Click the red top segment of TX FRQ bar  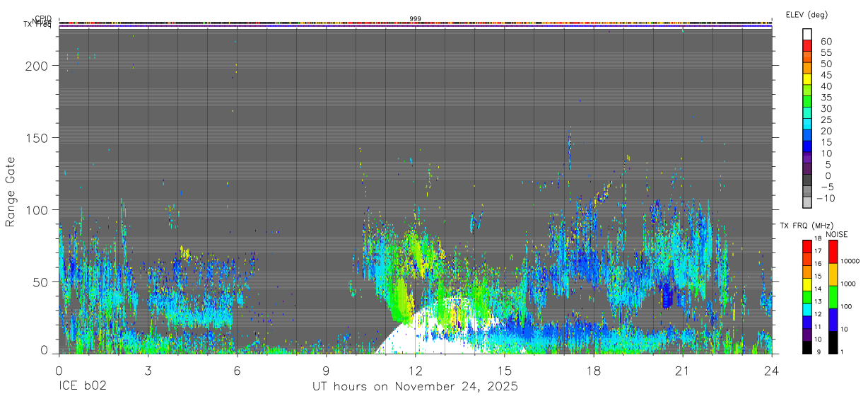807,247
